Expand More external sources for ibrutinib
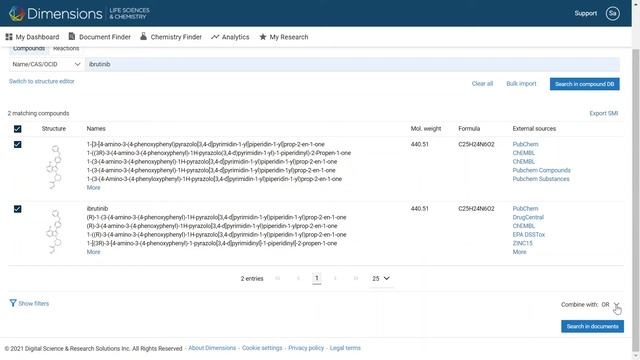 (x=519, y=252)
